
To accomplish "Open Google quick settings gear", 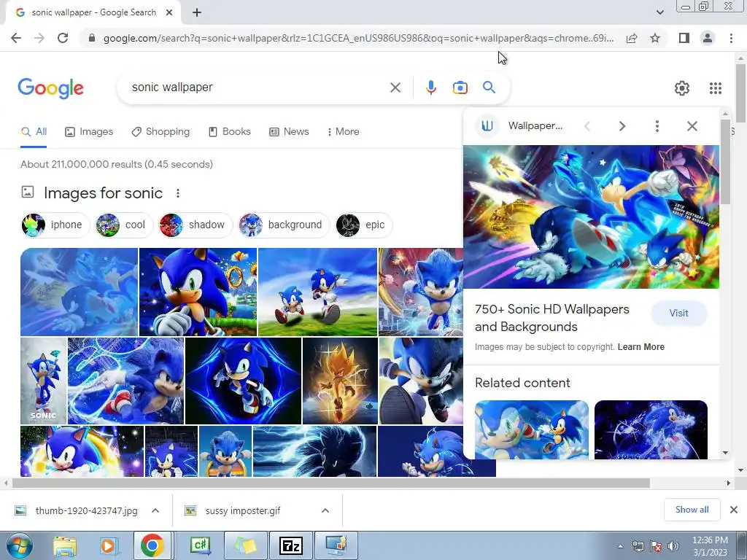I will 682,88.
